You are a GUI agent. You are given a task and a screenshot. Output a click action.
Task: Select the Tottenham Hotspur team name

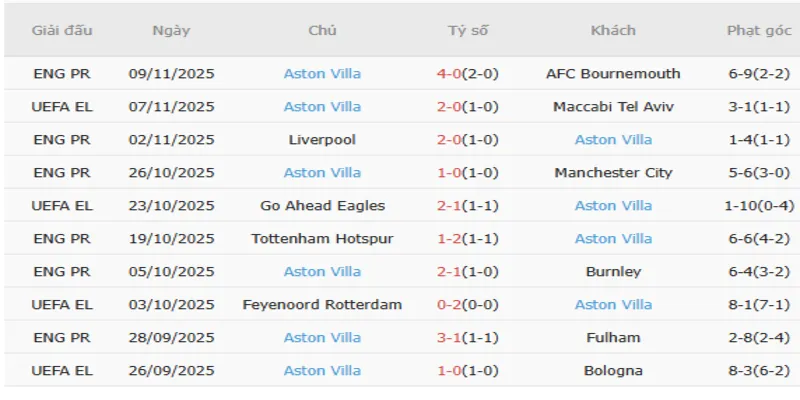[x=322, y=239]
